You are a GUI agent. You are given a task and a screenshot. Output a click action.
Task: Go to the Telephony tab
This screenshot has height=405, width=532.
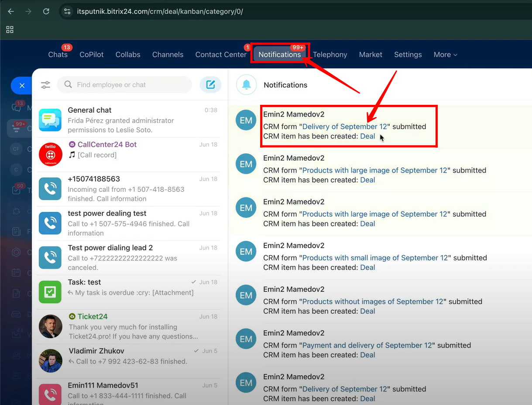[330, 55]
